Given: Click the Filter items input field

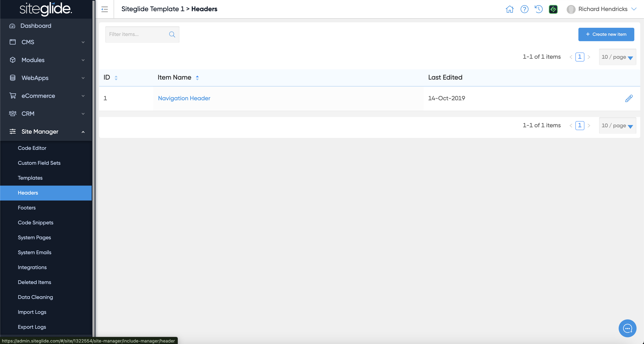Looking at the screenshot, I should coord(137,34).
